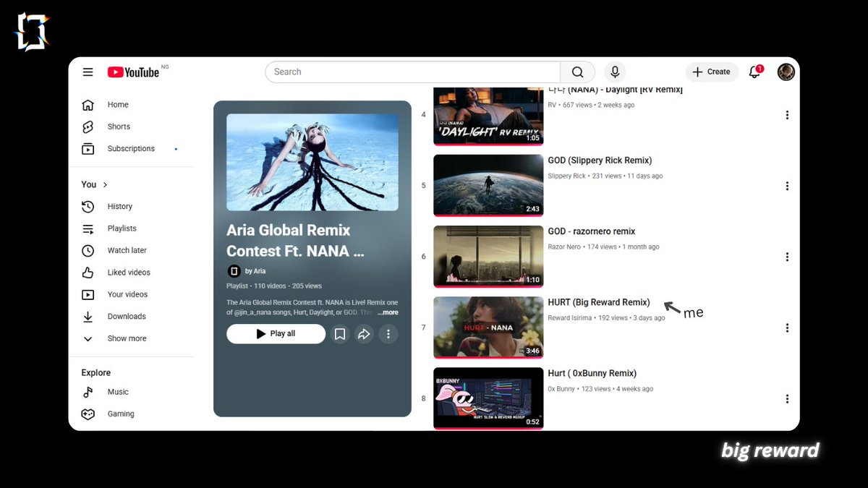The image size is (868, 488).
Task: Expand the You section chevron
Action: click(x=106, y=185)
